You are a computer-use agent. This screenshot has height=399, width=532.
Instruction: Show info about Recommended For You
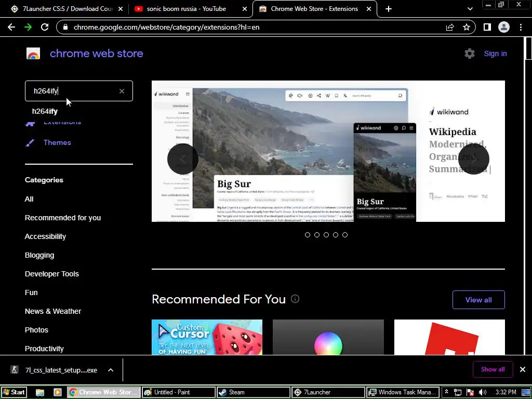295,299
